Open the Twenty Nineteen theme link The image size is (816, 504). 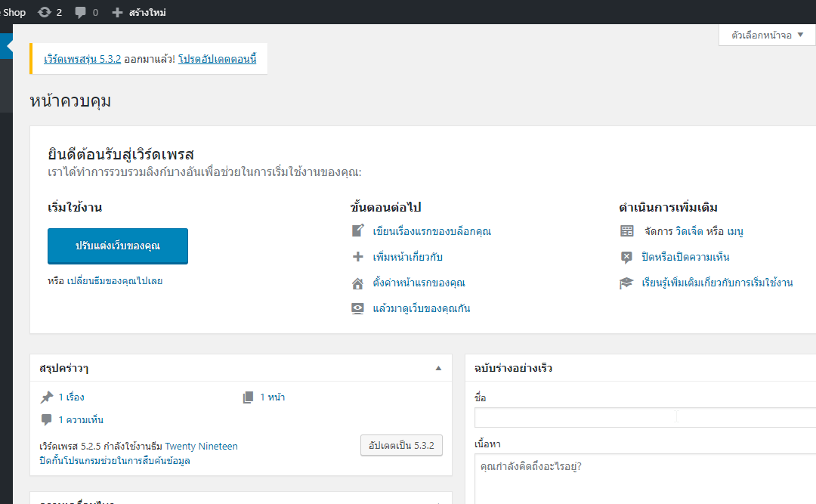(202, 447)
